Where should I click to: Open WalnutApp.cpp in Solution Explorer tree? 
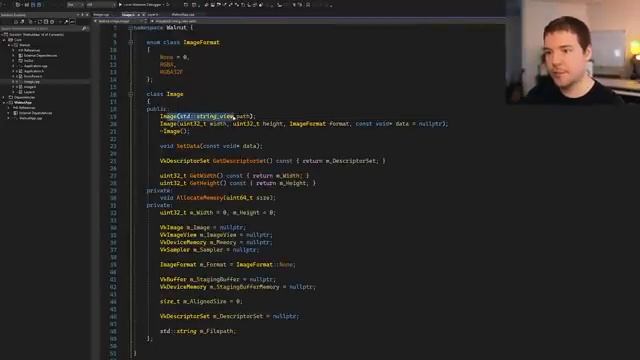[31, 118]
